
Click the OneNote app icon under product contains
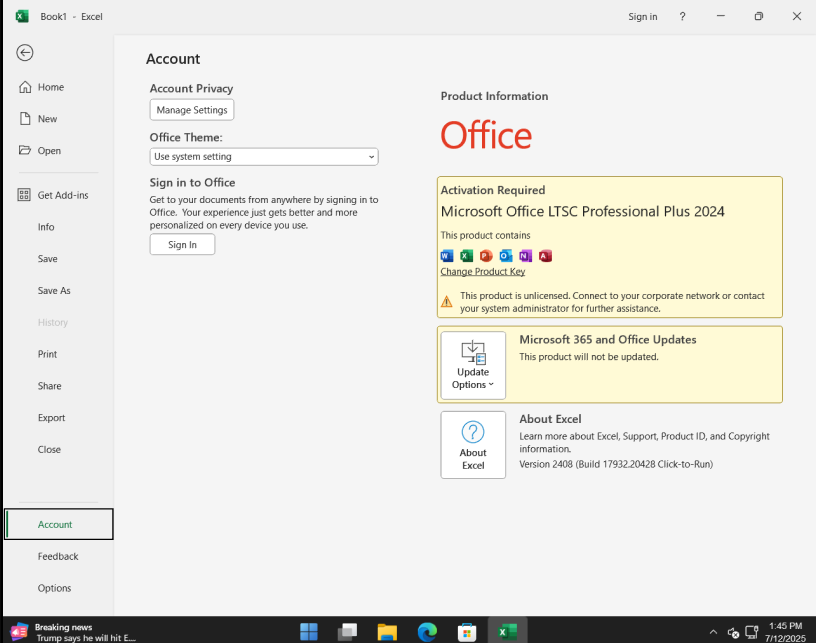click(526, 256)
